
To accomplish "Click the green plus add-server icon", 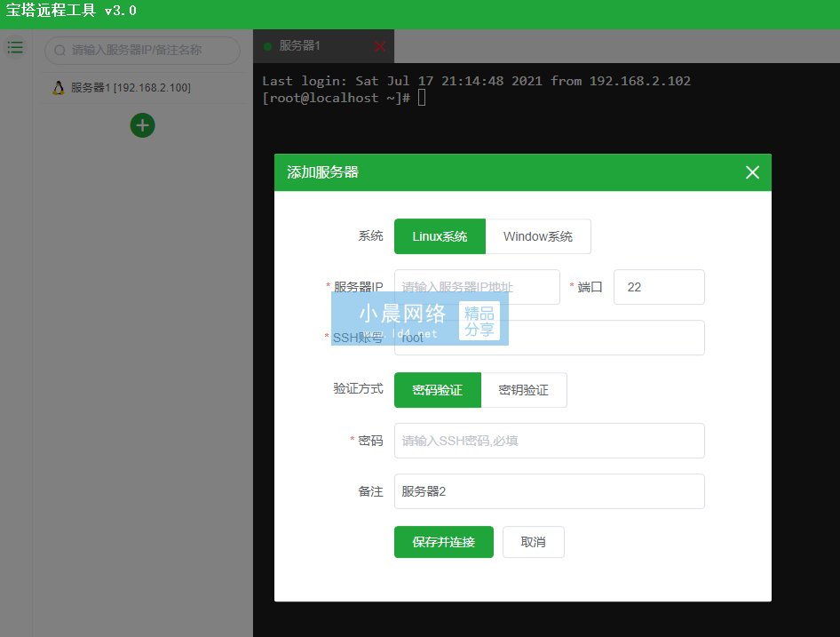I will pyautogui.click(x=142, y=125).
